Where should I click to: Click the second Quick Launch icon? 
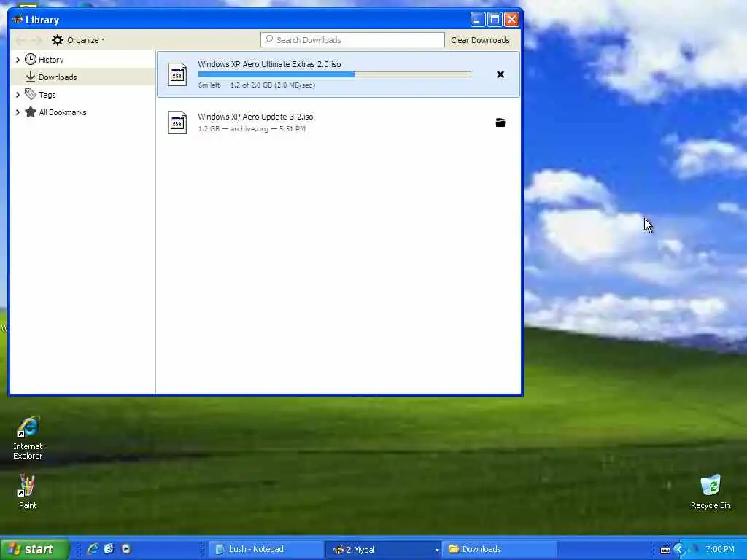click(109, 549)
